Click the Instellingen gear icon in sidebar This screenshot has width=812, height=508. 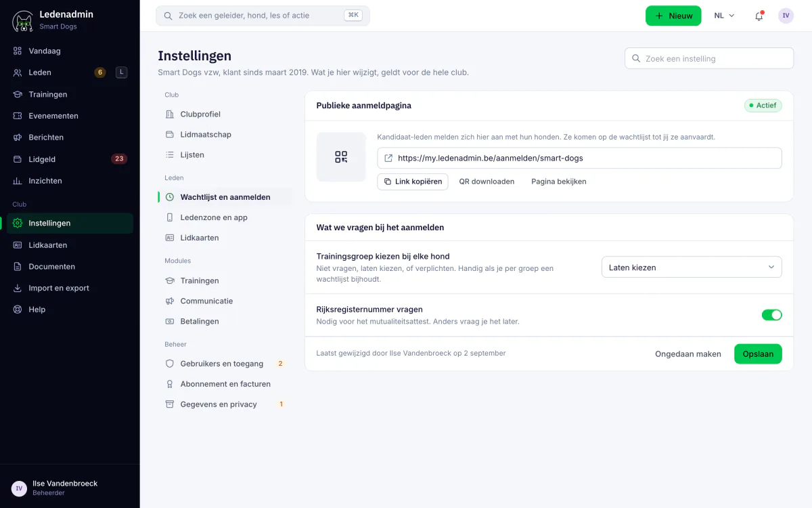point(18,223)
